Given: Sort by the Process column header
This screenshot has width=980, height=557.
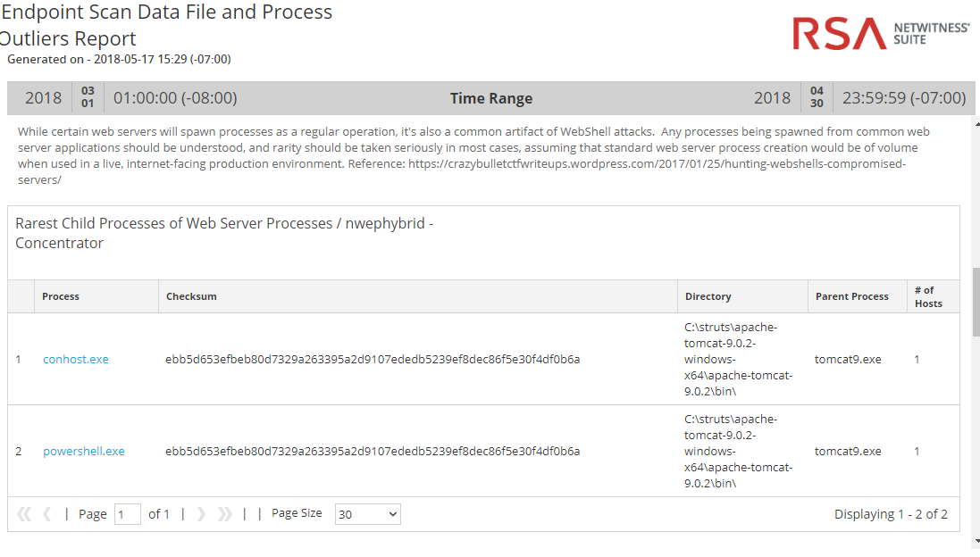Looking at the screenshot, I should coord(61,296).
